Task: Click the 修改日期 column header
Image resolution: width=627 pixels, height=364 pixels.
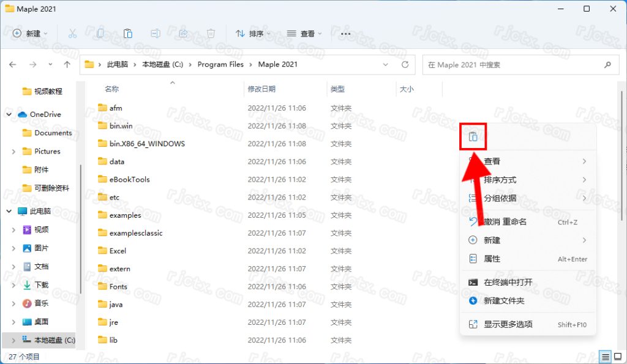Action: click(x=261, y=89)
